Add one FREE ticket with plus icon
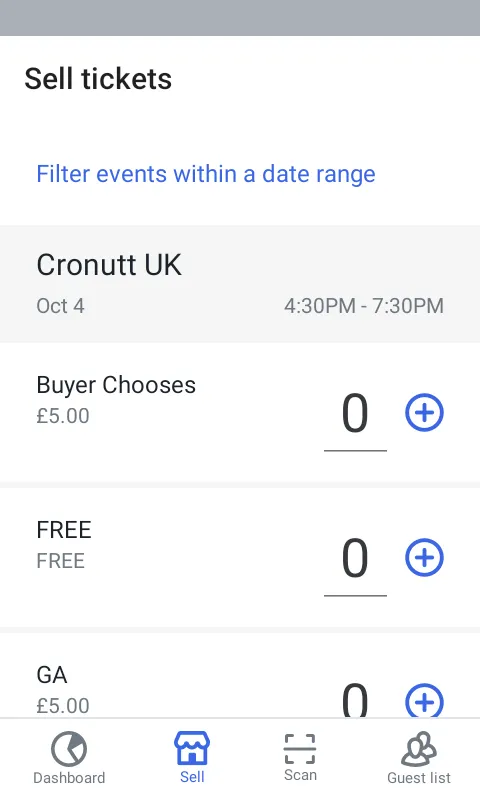The height and width of the screenshot is (800, 480). (424, 557)
